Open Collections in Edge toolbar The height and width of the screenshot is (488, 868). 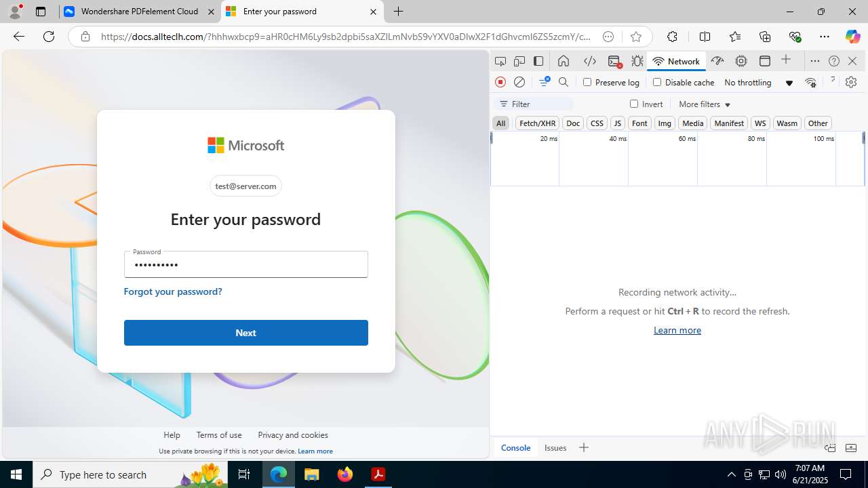click(765, 37)
